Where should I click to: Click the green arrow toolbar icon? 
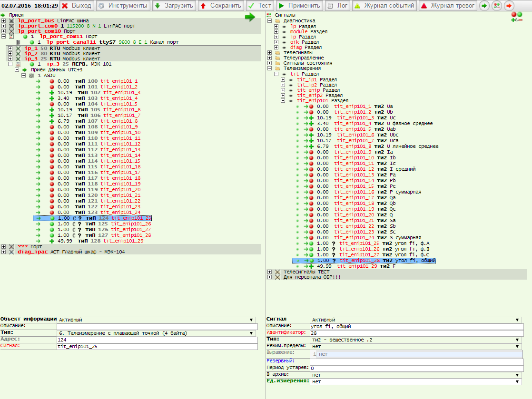[x=484, y=6]
